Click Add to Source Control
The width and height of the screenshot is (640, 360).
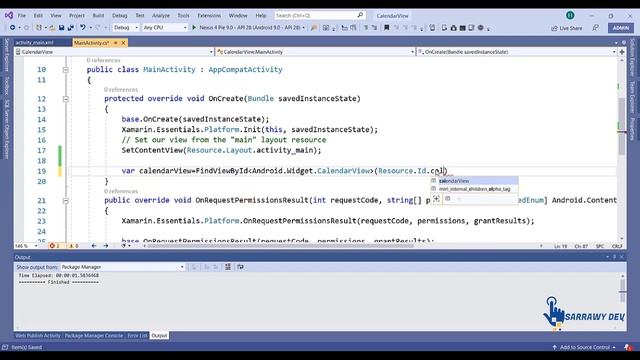point(584,347)
